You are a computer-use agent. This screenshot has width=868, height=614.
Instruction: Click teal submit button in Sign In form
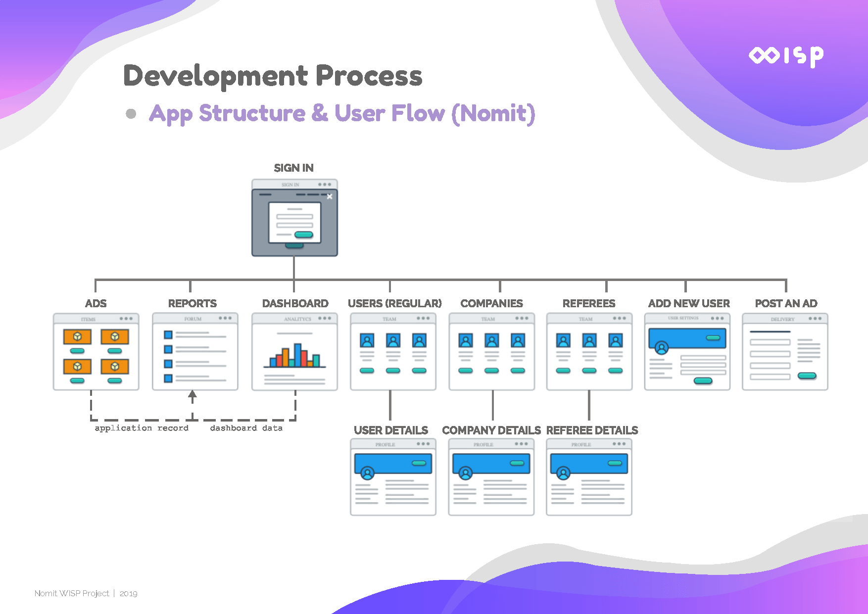[x=303, y=235]
